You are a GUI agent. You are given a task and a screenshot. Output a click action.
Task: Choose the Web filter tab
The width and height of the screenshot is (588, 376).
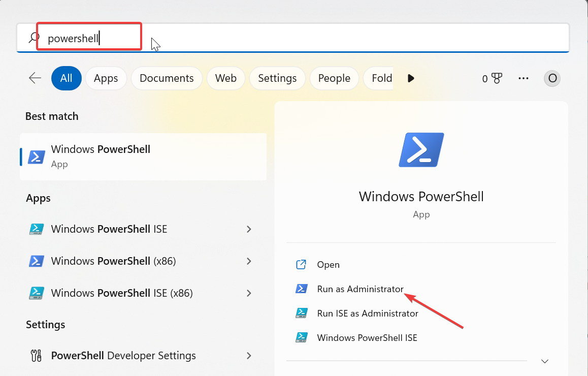[225, 78]
